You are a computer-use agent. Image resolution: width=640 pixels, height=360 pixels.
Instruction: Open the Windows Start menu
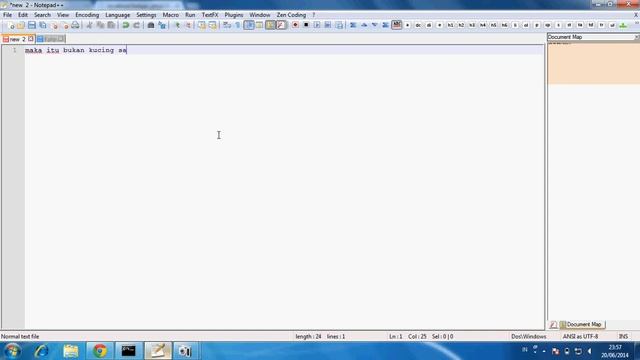point(13,351)
